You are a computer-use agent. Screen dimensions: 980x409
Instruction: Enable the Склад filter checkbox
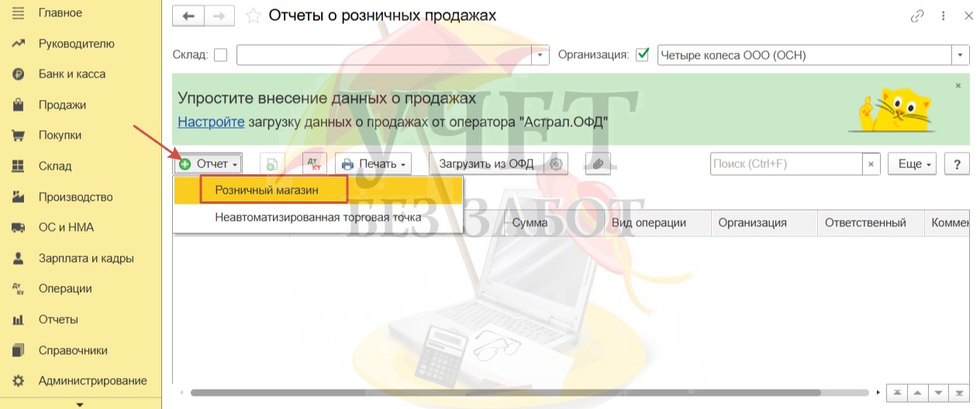[x=221, y=55]
